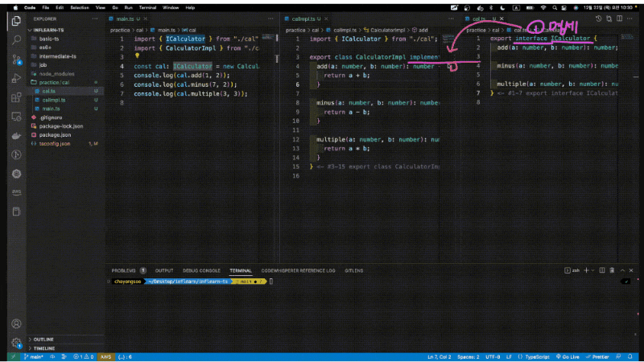Viewport: 644px width, 362px height.
Task: Open the Docker view in activity bar
Action: (16, 135)
